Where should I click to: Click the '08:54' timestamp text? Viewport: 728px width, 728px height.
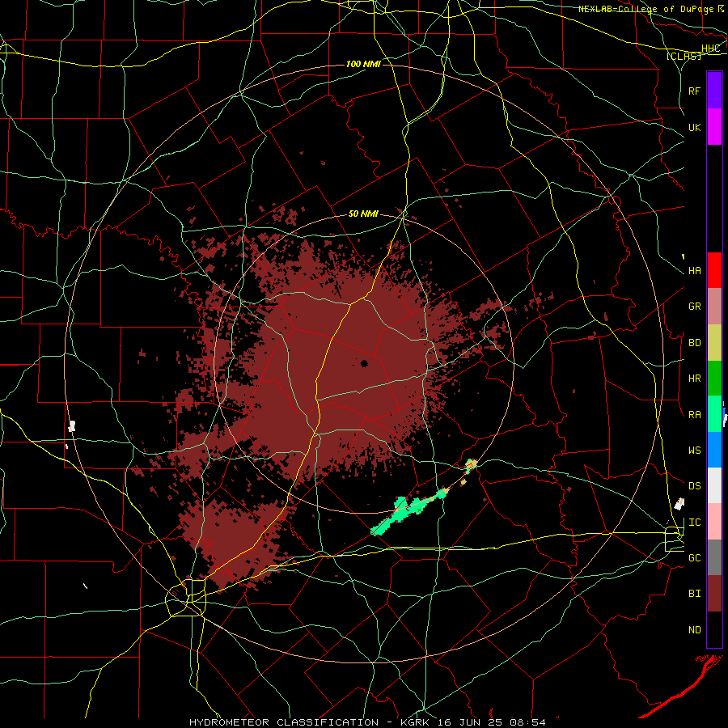pyautogui.click(x=527, y=722)
